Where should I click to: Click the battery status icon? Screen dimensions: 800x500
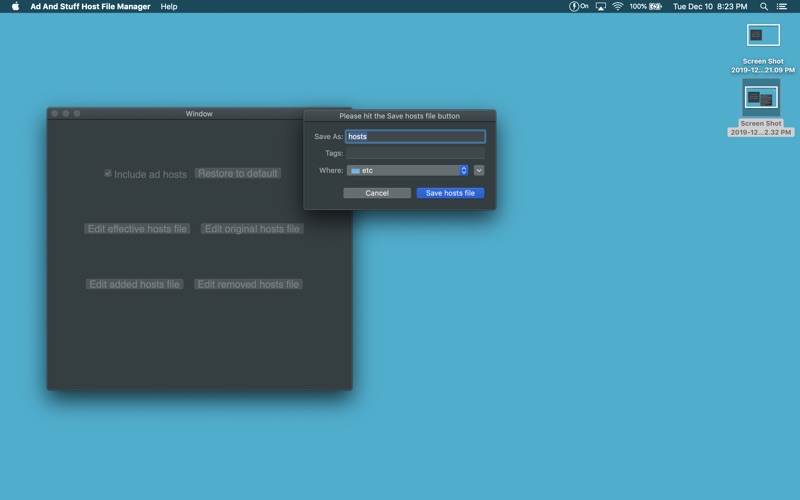point(645,7)
